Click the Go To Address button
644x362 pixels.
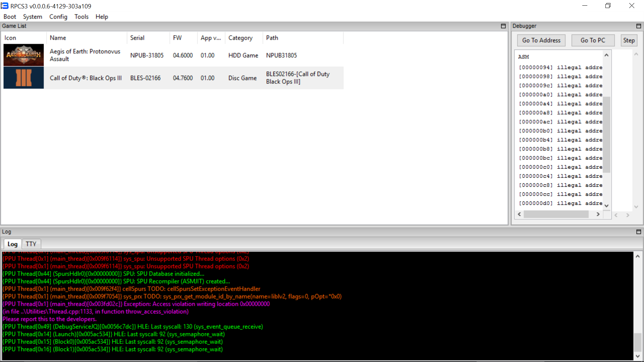click(x=541, y=40)
